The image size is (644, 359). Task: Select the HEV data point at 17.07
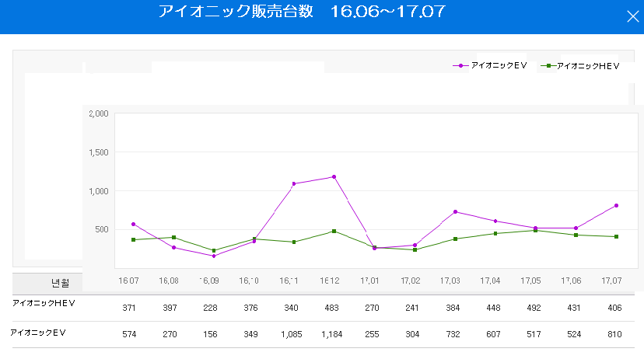coord(616,237)
